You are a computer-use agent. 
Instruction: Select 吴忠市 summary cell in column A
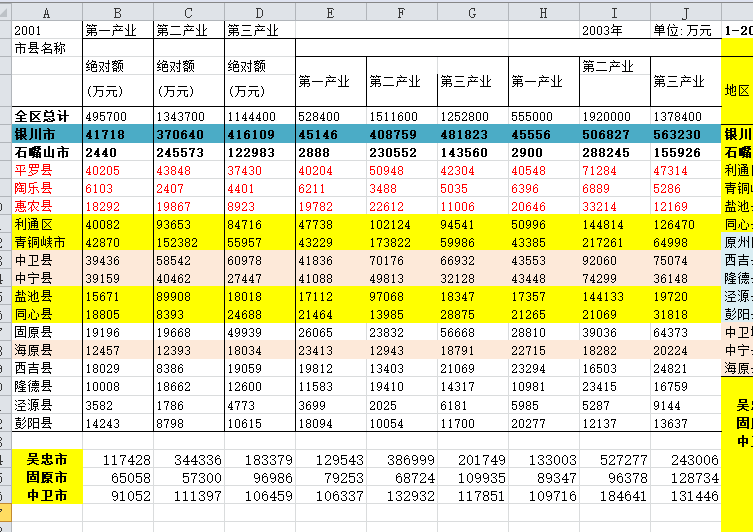point(47,459)
